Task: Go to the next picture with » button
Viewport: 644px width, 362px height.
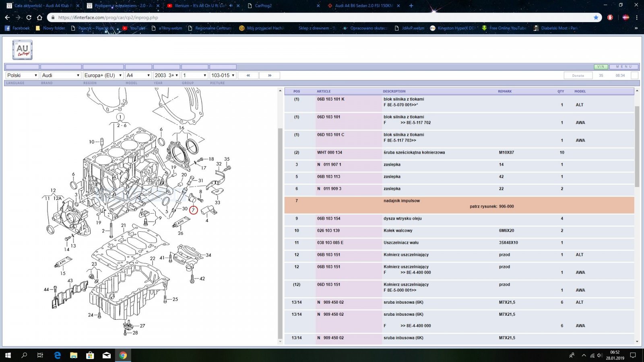Action: (x=270, y=75)
